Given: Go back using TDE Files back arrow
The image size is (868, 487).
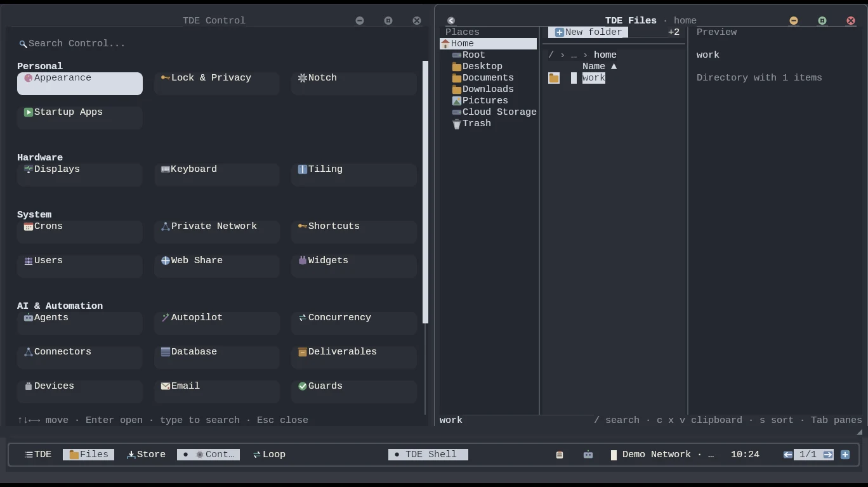Looking at the screenshot, I should [x=451, y=21].
